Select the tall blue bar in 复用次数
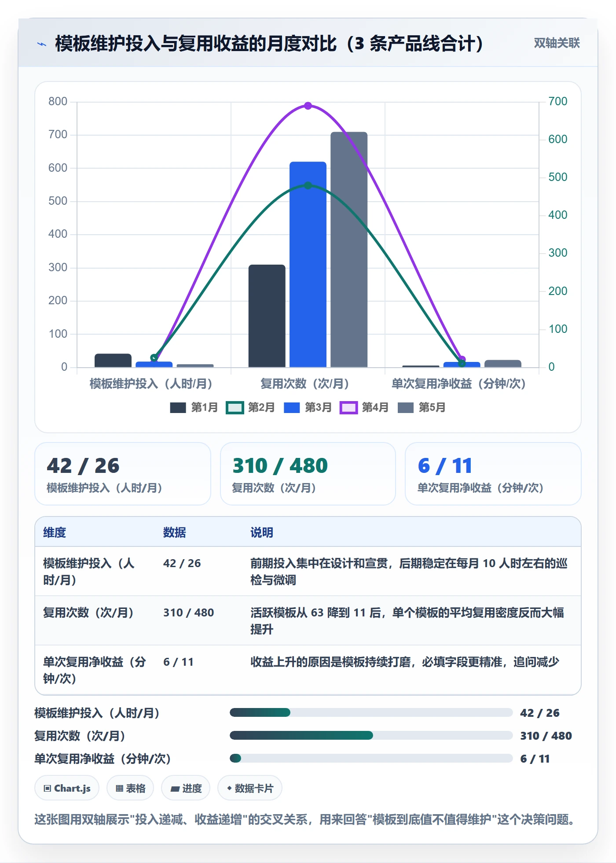 click(308, 264)
